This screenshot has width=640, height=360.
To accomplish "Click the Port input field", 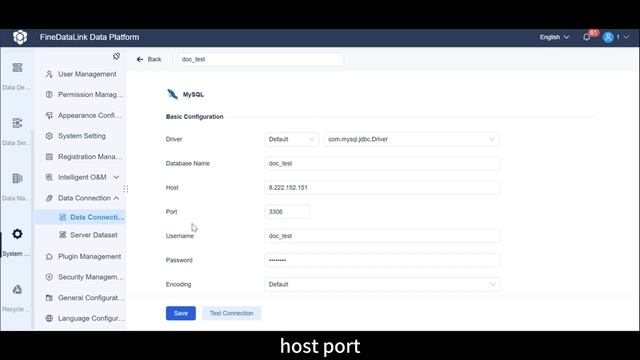I will coord(287,212).
